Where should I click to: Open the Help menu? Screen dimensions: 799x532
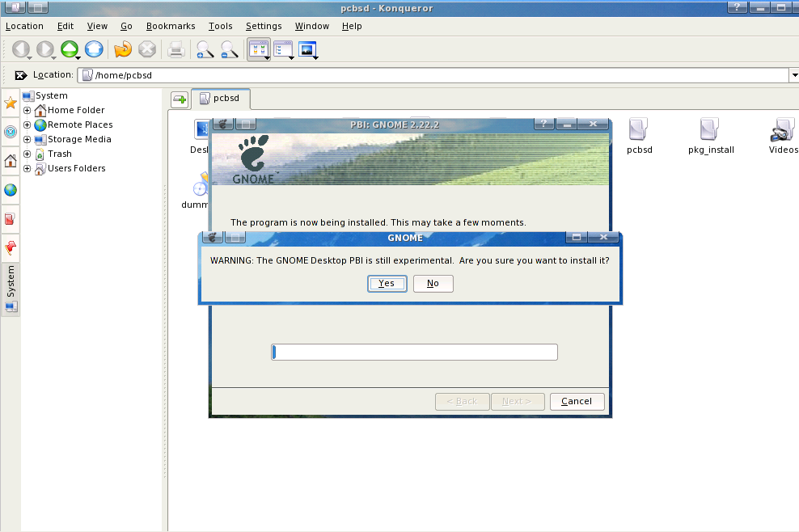pyautogui.click(x=352, y=26)
